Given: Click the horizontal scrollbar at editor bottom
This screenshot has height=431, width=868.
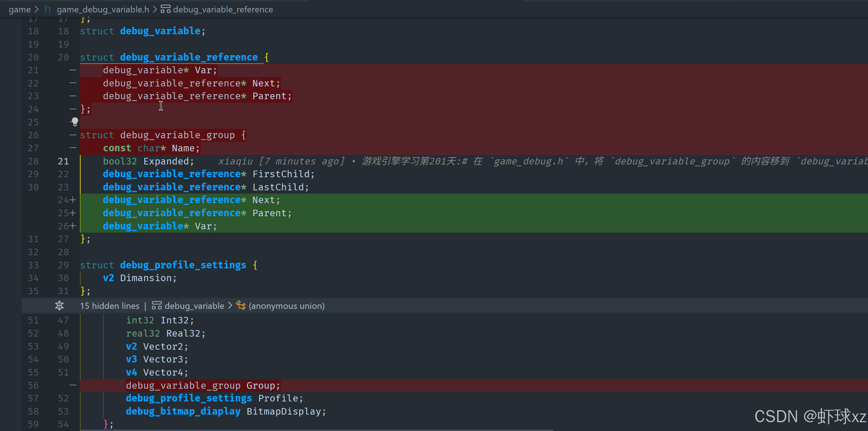Looking at the screenshot, I should tap(317, 430).
